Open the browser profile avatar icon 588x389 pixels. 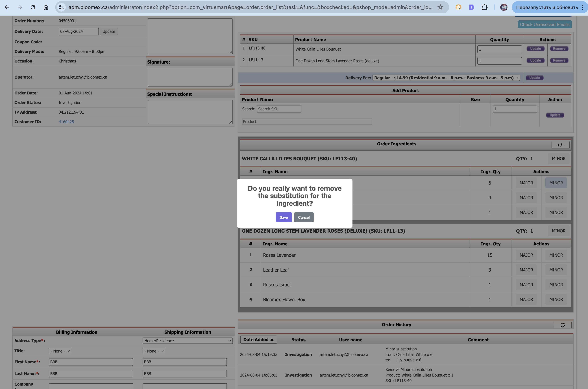click(x=504, y=7)
